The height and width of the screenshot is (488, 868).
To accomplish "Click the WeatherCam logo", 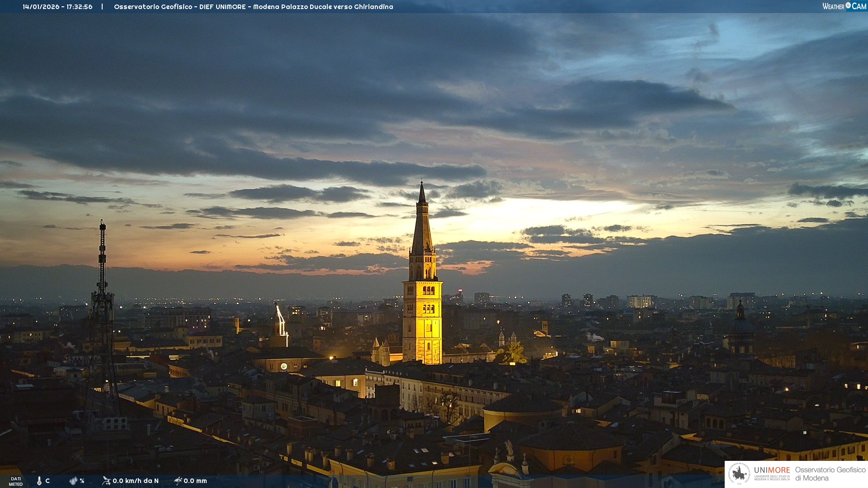I will [844, 6].
